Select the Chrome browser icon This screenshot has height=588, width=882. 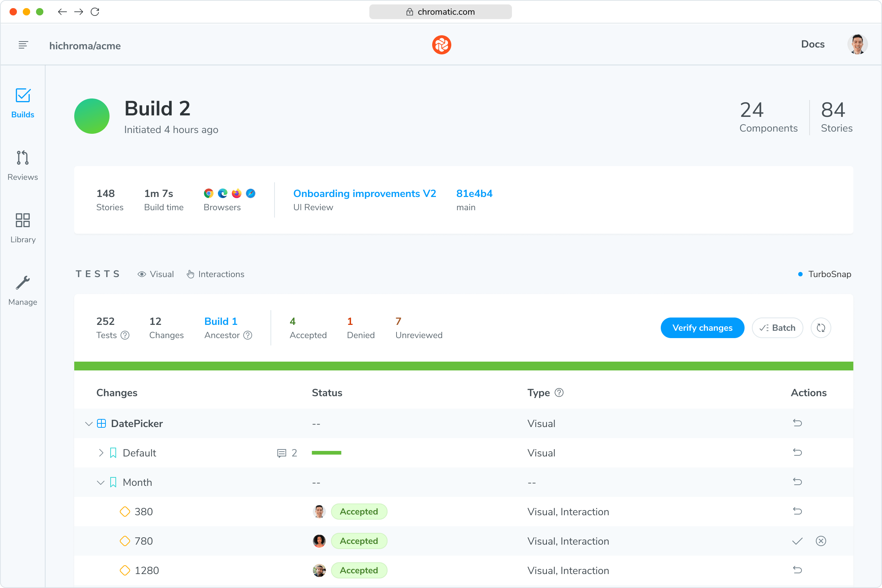(208, 194)
